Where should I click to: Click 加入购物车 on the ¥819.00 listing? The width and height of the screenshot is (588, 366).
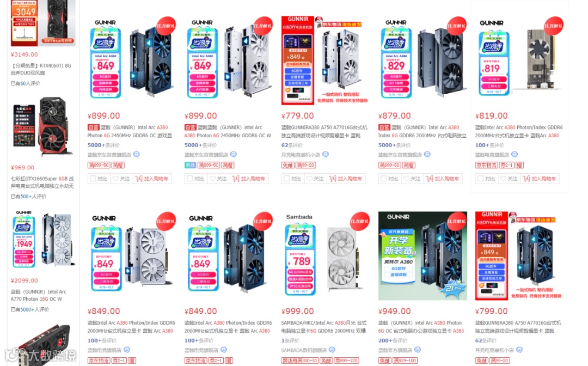click(540, 179)
